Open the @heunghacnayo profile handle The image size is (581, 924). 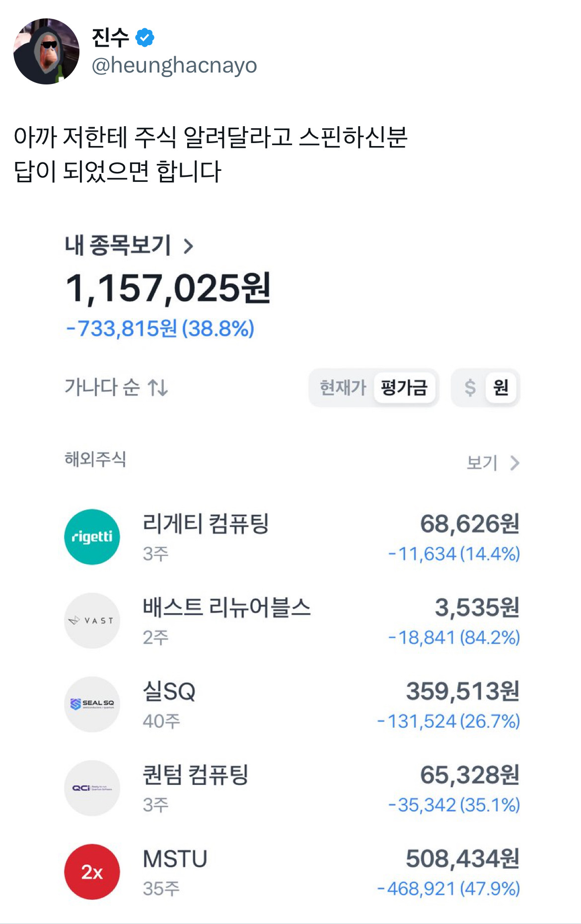point(174,66)
